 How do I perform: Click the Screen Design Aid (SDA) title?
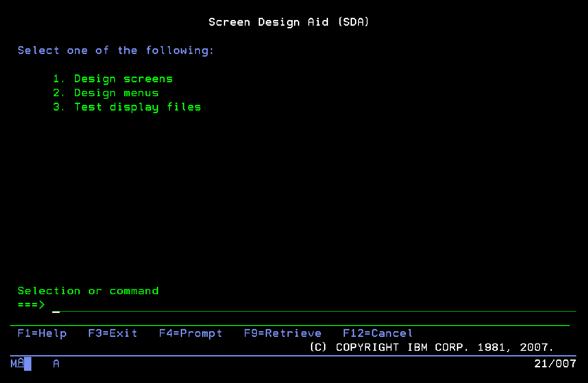289,22
